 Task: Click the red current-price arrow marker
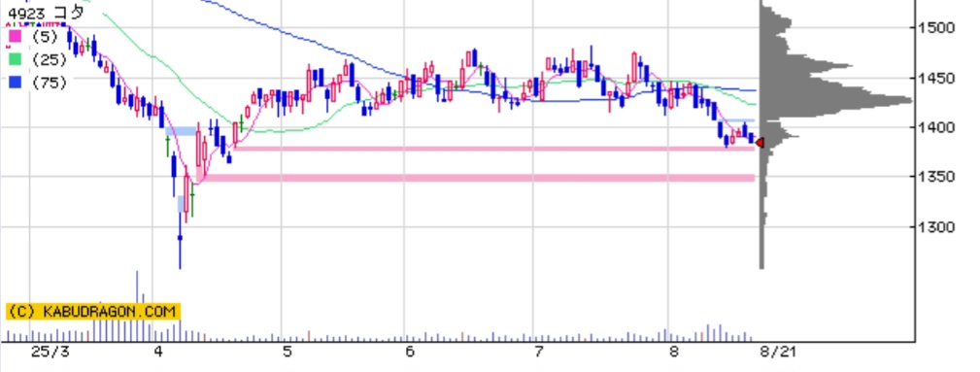point(760,143)
